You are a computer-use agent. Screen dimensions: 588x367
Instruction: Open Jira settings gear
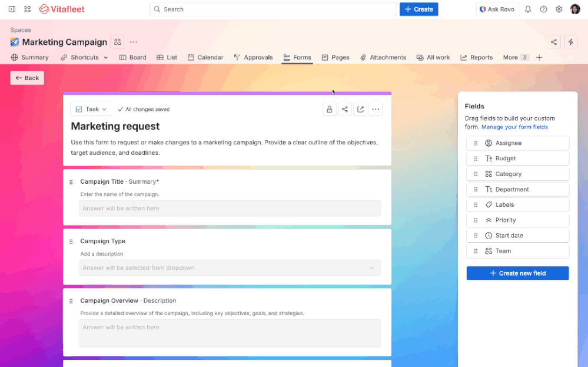click(x=559, y=9)
